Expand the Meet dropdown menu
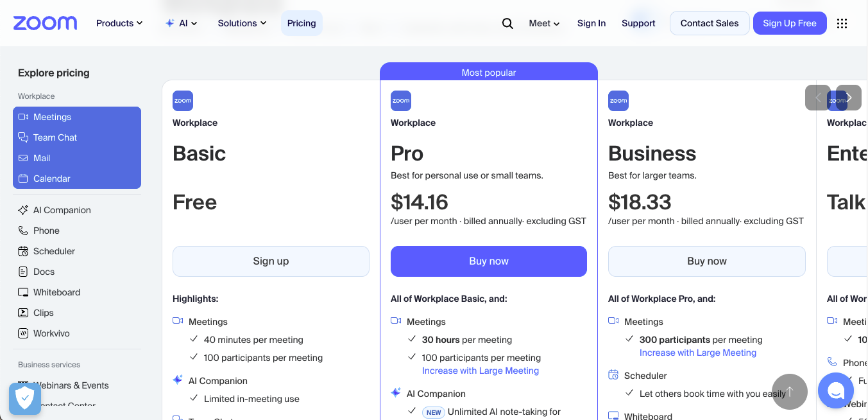The image size is (868, 420). pos(544,23)
